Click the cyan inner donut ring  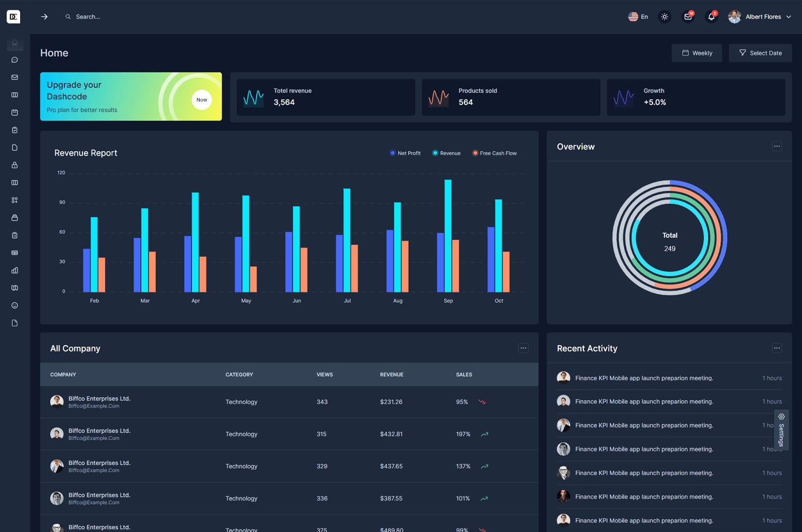tap(706, 238)
